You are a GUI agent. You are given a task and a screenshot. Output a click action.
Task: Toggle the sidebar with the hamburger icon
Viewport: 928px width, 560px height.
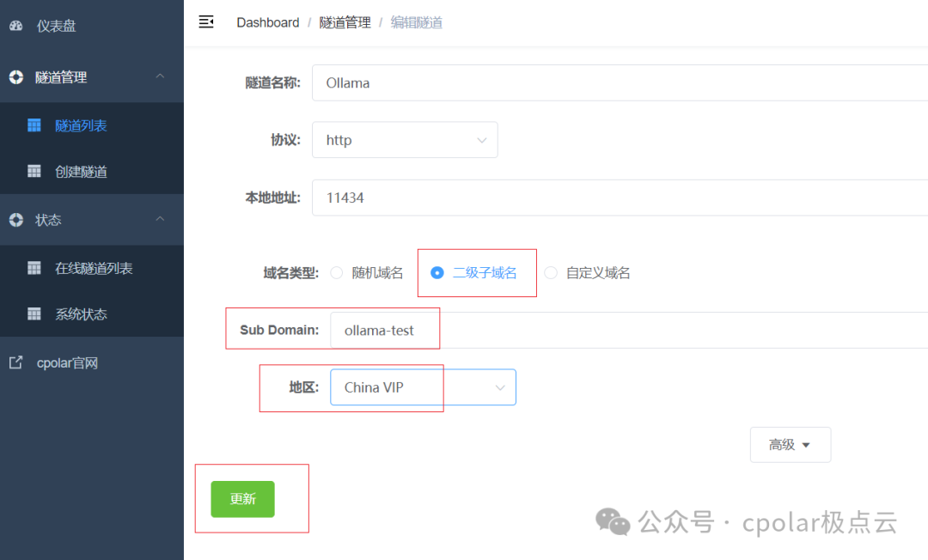[206, 21]
